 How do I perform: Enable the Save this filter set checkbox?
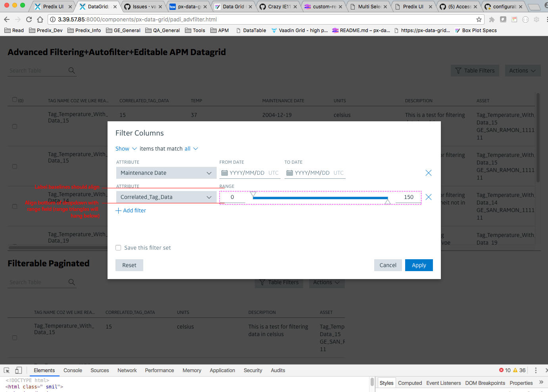pyautogui.click(x=118, y=247)
